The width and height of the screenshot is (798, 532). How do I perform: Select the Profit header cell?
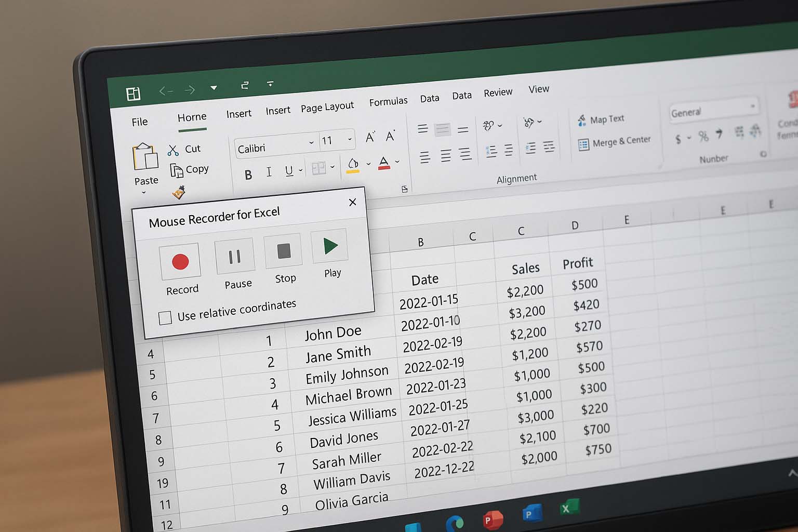click(x=578, y=263)
